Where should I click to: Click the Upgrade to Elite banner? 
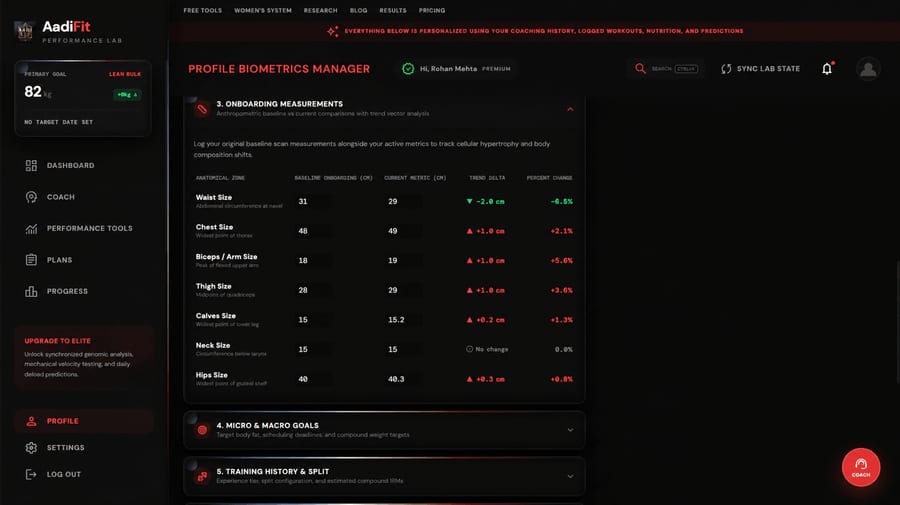coord(83,358)
